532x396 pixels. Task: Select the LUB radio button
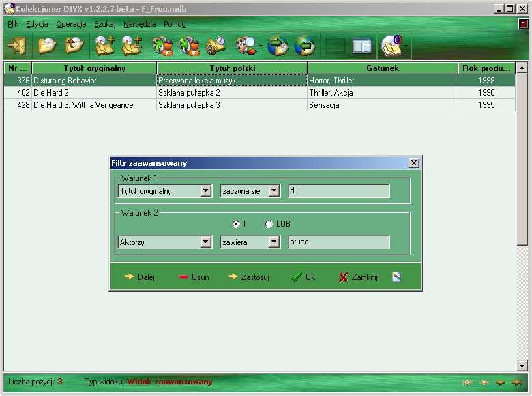[269, 224]
